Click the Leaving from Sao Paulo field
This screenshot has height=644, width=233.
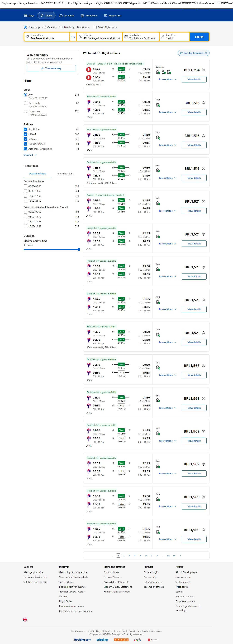47,37
